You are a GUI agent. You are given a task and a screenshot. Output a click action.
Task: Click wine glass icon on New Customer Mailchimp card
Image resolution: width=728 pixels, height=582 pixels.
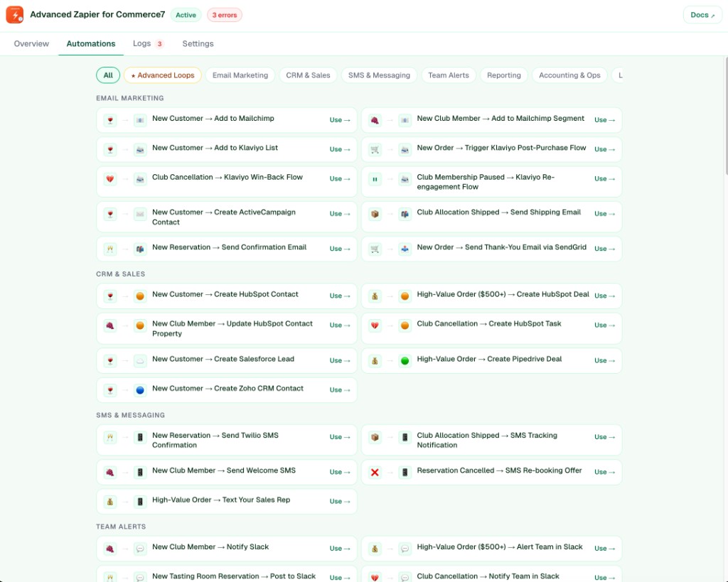[x=110, y=120]
